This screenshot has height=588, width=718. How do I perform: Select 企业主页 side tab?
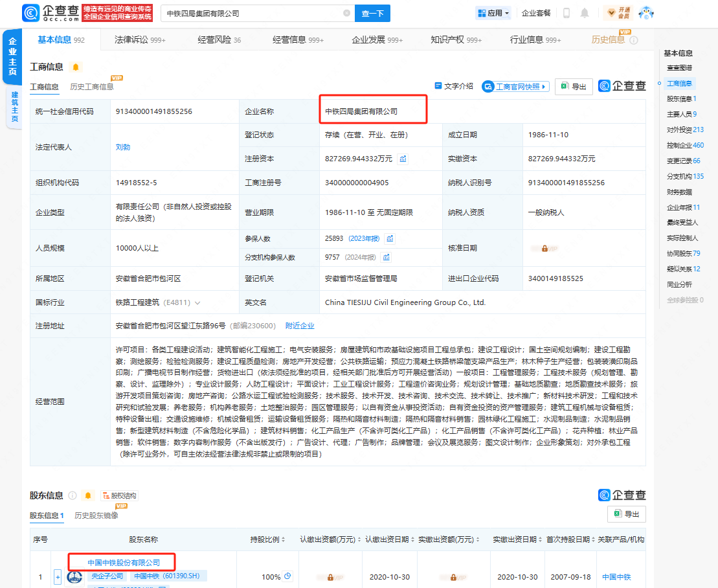[12, 56]
